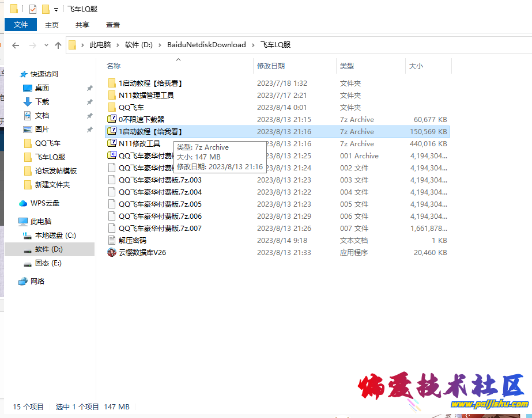
Task: Click the 2023/7/17 2:21 date cell
Action: [x=282, y=96]
